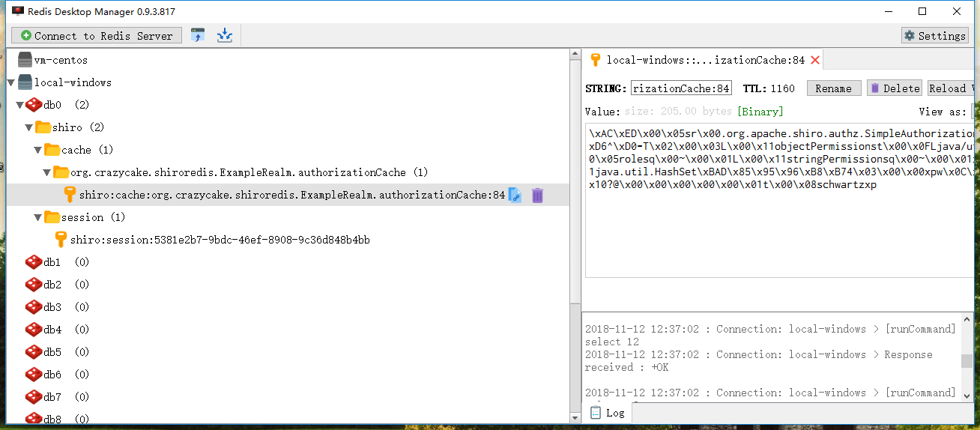This screenshot has height=430, width=980.
Task: Select db2 (0) in tree
Action: pos(67,285)
